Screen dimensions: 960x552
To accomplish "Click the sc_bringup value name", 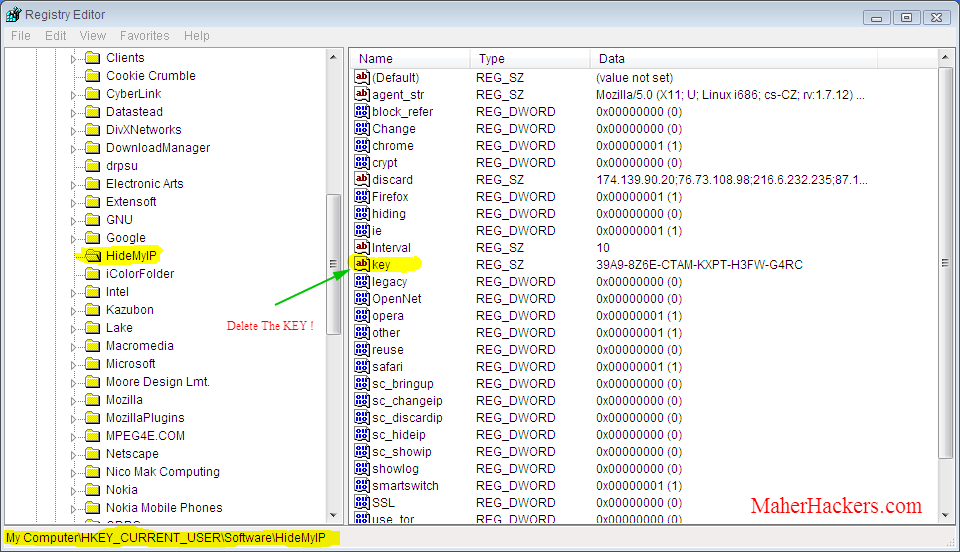I will 403,384.
